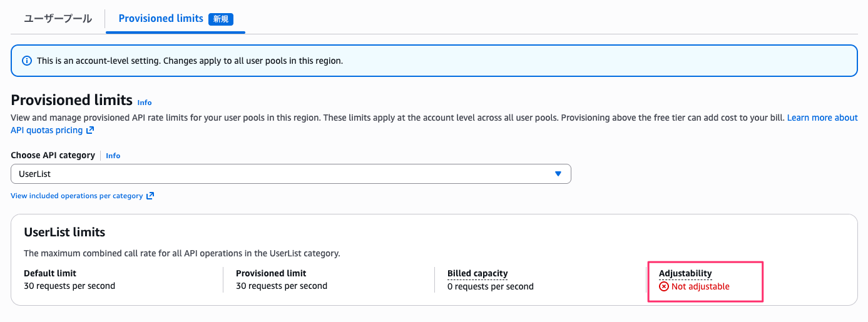The image size is (868, 322).
Task: Click the Adjustability underlined label
Action: coord(685,273)
